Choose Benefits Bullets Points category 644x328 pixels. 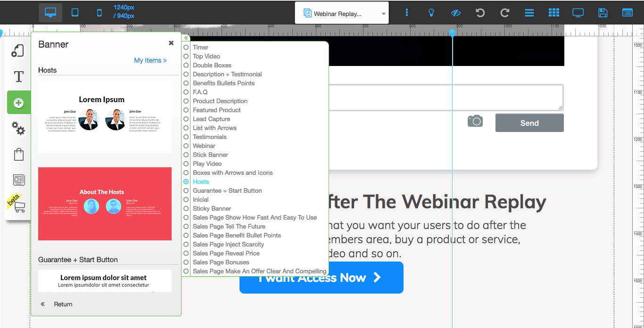[223, 83]
